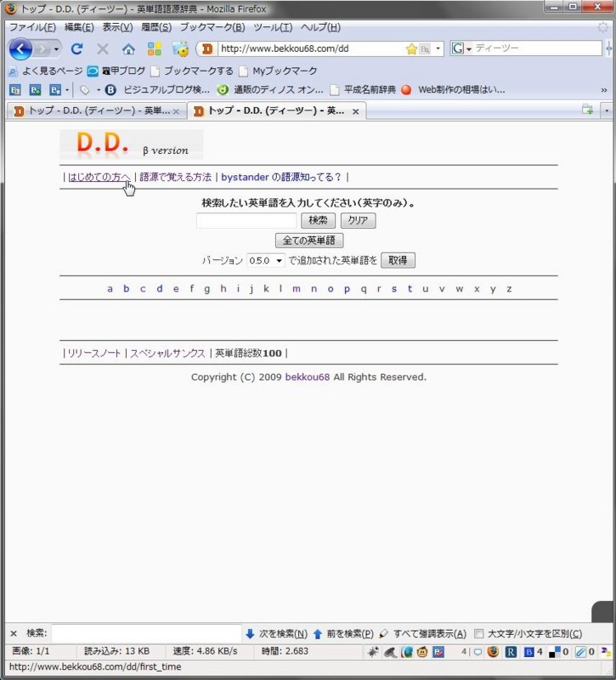The height and width of the screenshot is (680, 616).
Task: Open the back/forward history dropdown arrow
Action: tap(56, 49)
